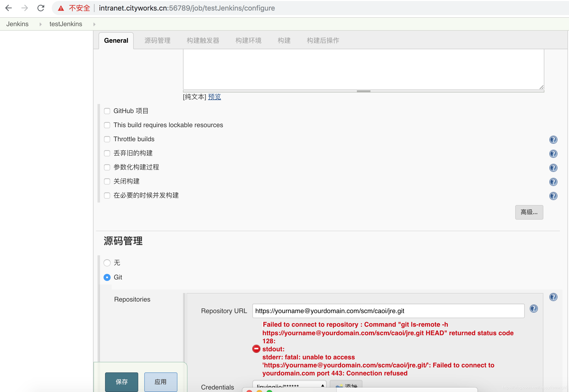Click the 预览 preview link
Screen dimensions: 569x392
[x=214, y=97]
